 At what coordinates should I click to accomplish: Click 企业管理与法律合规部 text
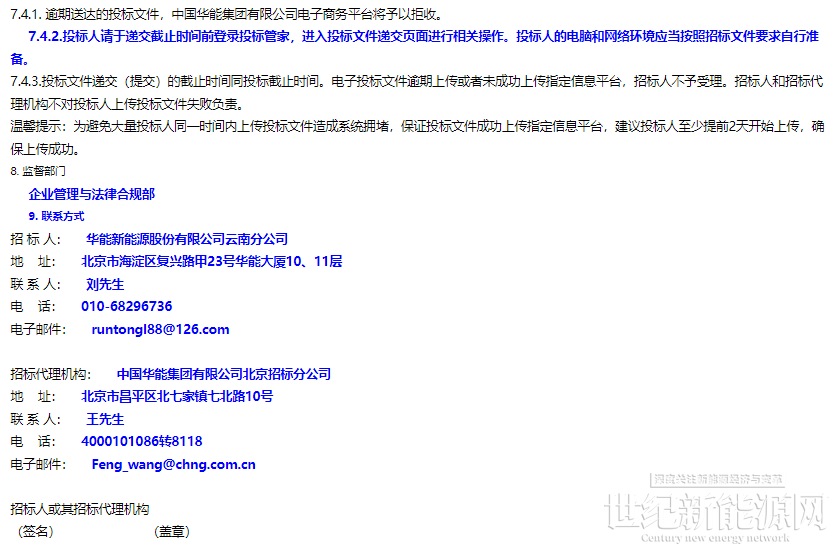[x=92, y=194]
